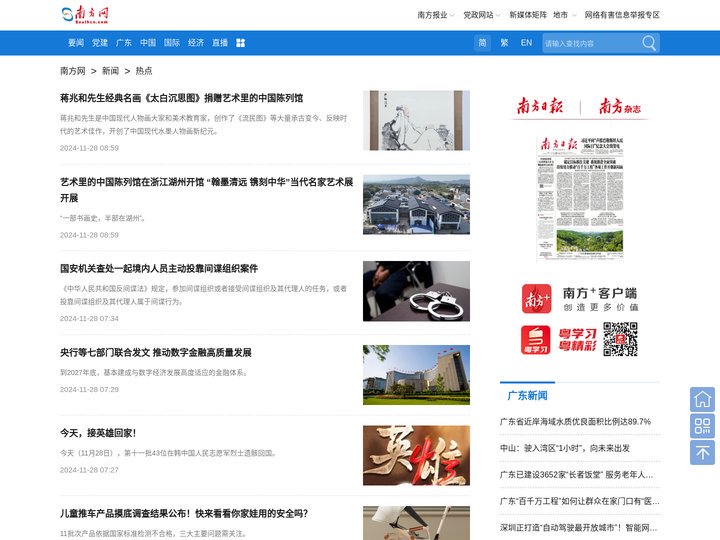Open the central bank building thumbnail
Viewport: 720px width, 540px height.
pyautogui.click(x=416, y=375)
